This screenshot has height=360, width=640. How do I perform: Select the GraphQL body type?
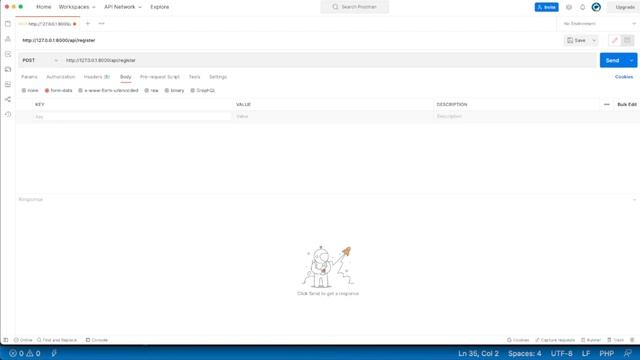(202, 90)
